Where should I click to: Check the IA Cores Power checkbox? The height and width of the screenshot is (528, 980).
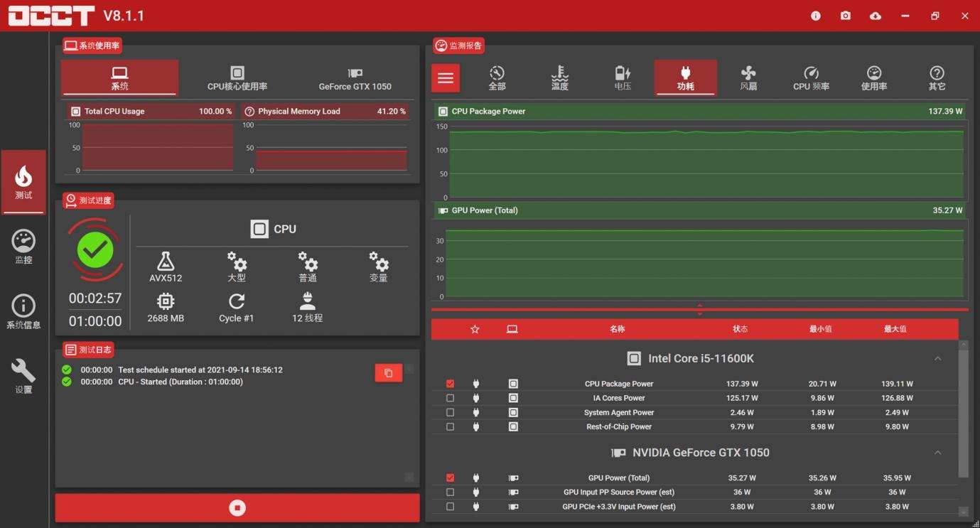click(x=450, y=398)
